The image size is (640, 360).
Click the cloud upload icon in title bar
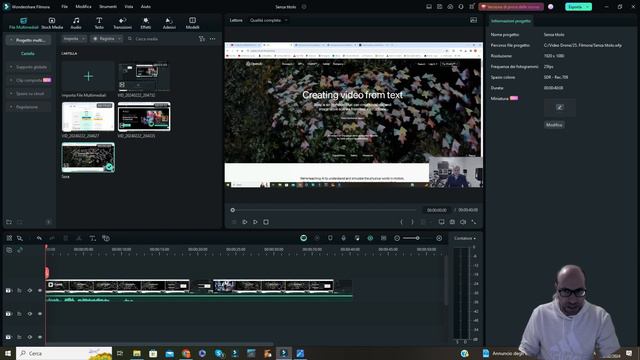(450, 7)
